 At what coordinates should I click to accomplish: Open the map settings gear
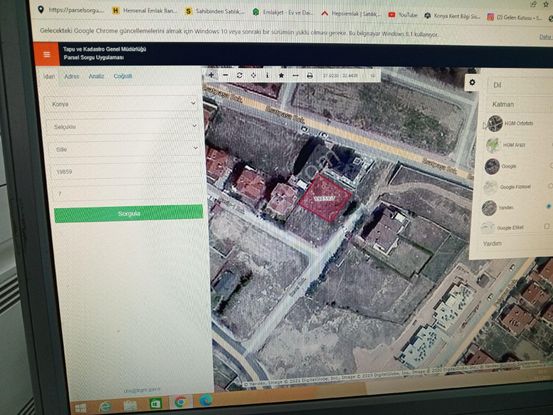point(472,83)
